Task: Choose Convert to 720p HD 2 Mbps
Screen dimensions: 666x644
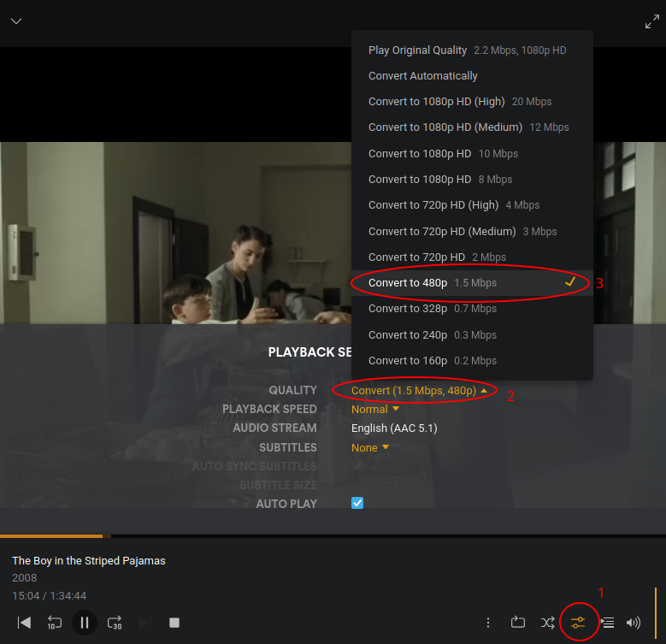Action: click(x=472, y=257)
